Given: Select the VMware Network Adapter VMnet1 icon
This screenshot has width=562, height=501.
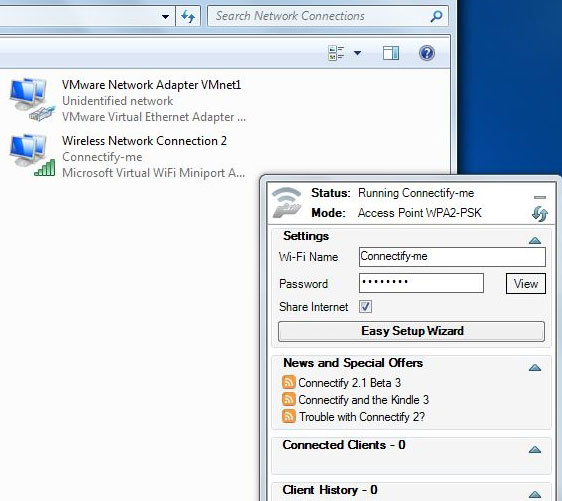Looking at the screenshot, I should point(32,99).
